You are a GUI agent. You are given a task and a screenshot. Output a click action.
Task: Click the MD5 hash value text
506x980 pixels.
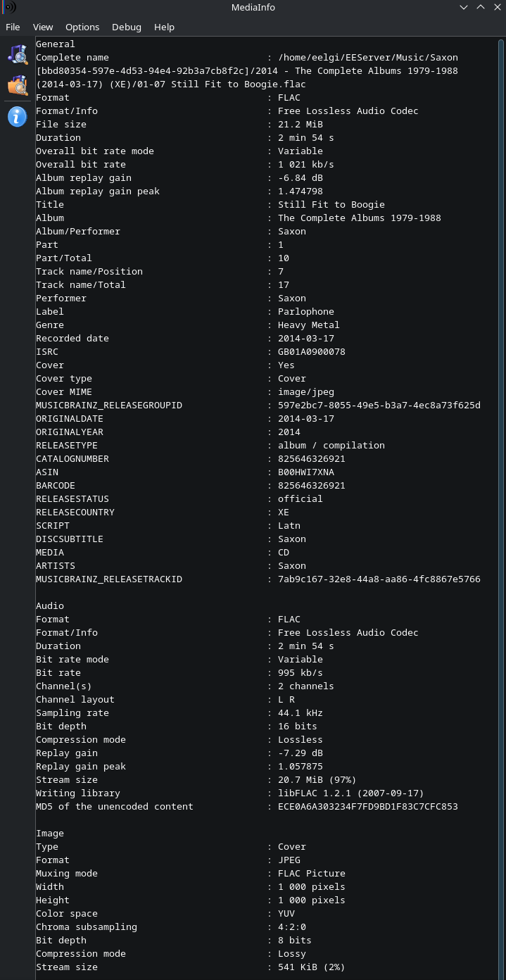368,806
